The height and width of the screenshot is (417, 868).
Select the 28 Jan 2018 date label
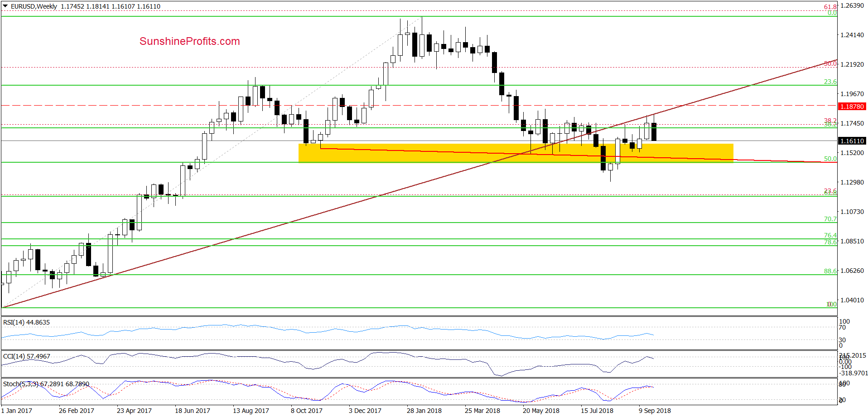tap(424, 411)
